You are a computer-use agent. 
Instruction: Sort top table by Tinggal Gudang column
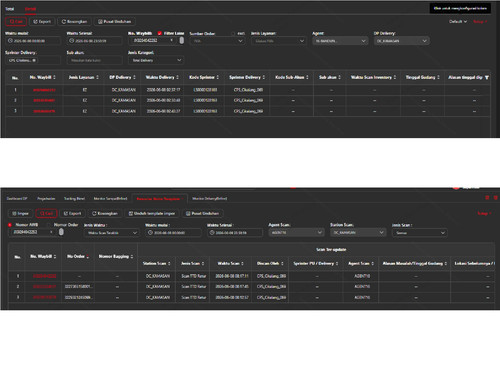point(438,77)
